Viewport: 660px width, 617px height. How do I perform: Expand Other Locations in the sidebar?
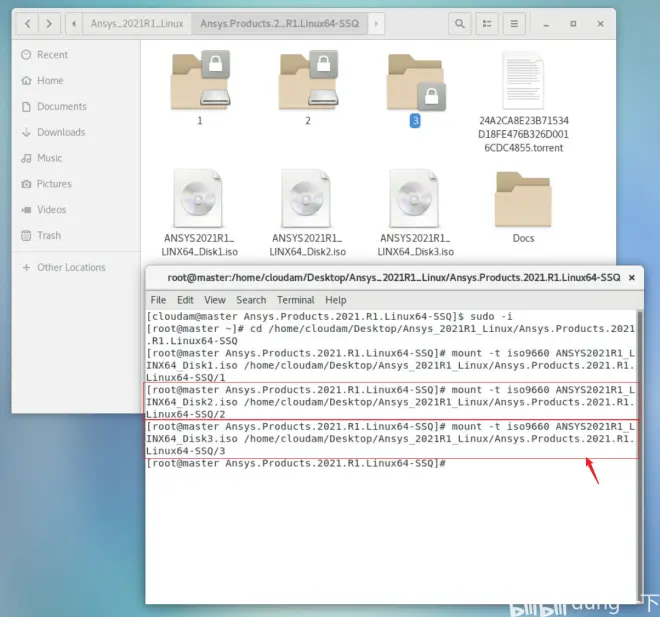click(63, 267)
